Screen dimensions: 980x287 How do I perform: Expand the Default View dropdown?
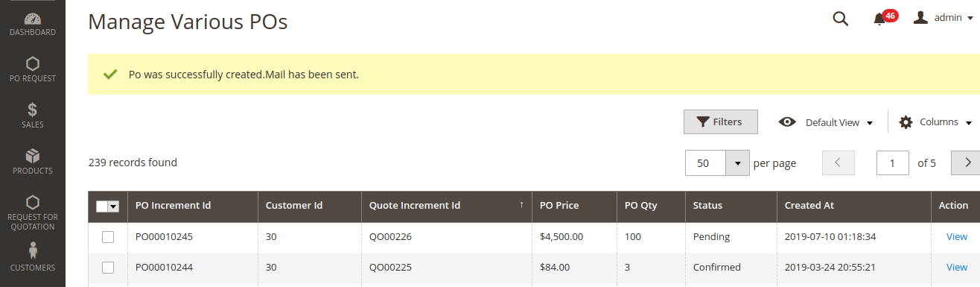(825, 122)
